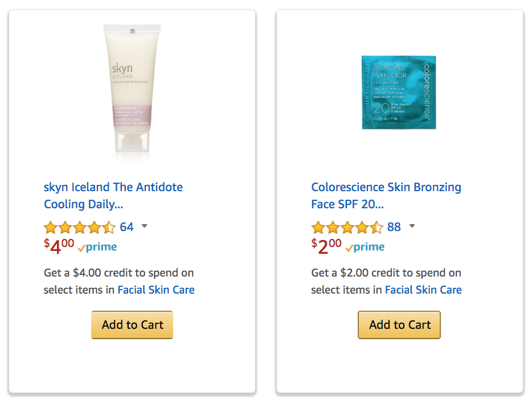Click the $4.00 price of skyn Iceland

(59, 246)
